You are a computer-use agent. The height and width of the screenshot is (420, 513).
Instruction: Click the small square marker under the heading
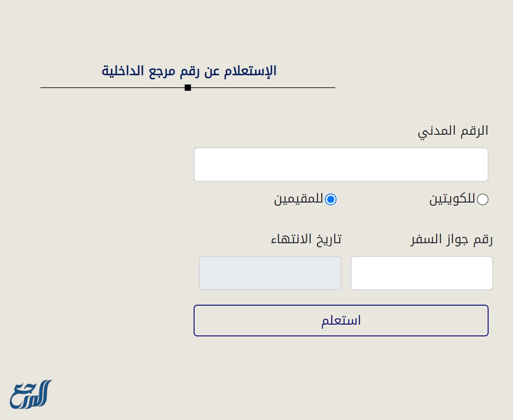click(x=188, y=88)
